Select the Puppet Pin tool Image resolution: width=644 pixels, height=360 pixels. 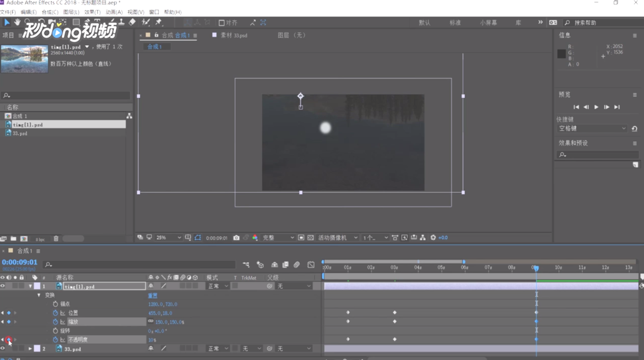[x=159, y=22]
